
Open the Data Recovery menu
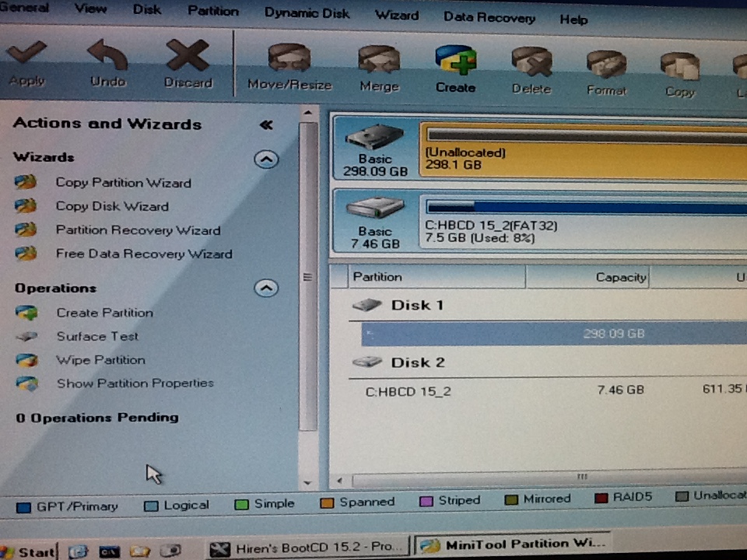tap(489, 18)
